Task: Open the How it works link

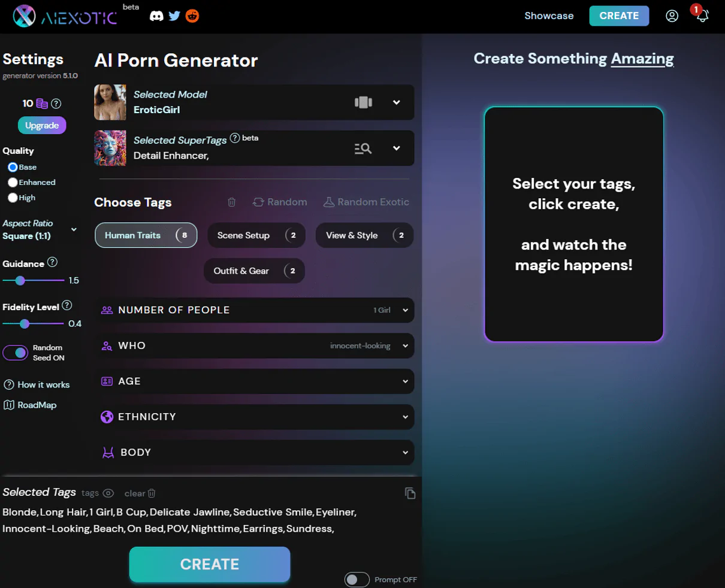Action: click(x=37, y=385)
